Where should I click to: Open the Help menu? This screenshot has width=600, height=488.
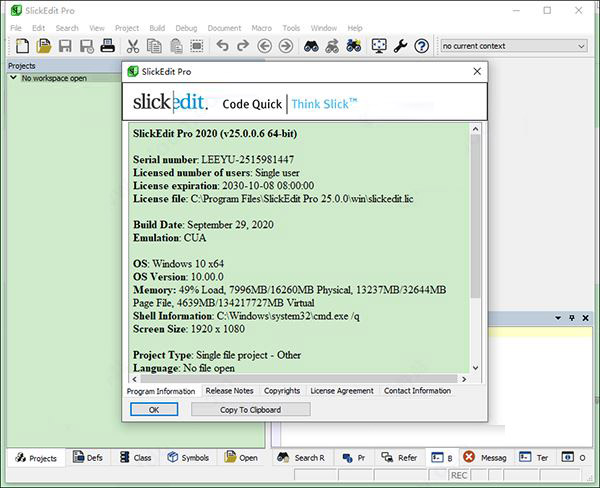point(355,28)
